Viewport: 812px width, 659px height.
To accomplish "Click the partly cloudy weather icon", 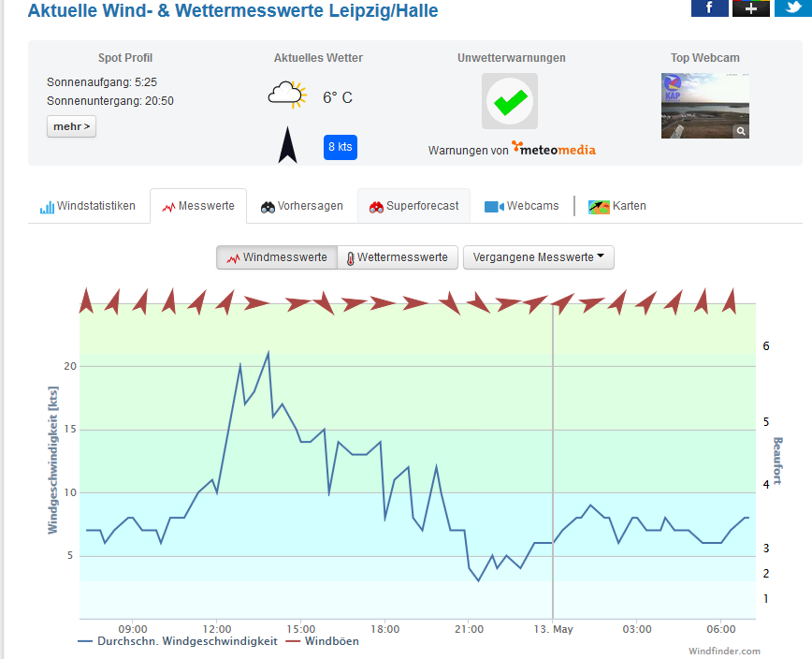I will click(287, 95).
